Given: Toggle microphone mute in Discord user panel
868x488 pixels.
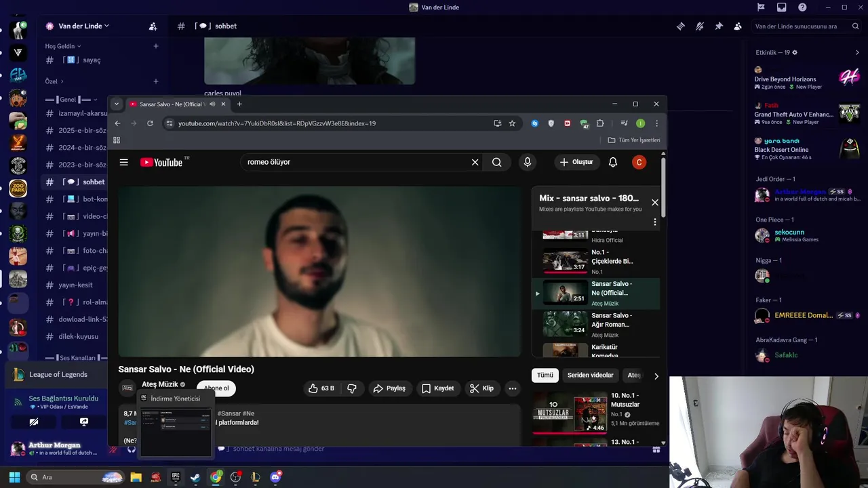Looking at the screenshot, I should click(x=113, y=449).
